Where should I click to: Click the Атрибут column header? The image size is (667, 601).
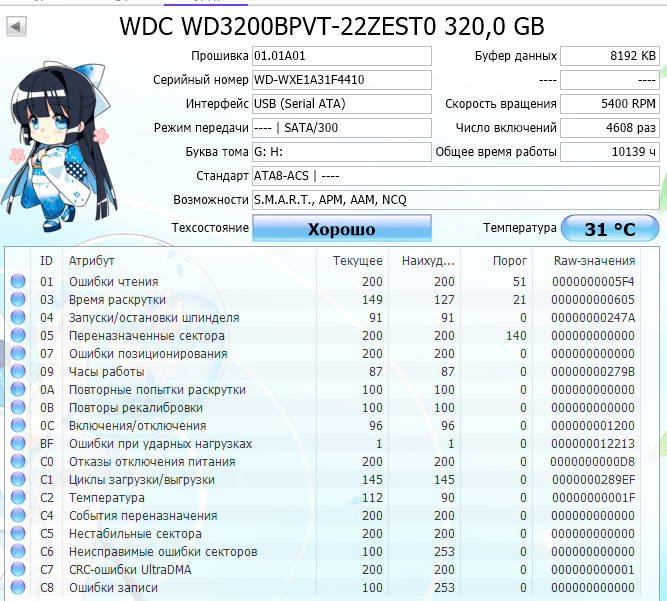[189, 260]
